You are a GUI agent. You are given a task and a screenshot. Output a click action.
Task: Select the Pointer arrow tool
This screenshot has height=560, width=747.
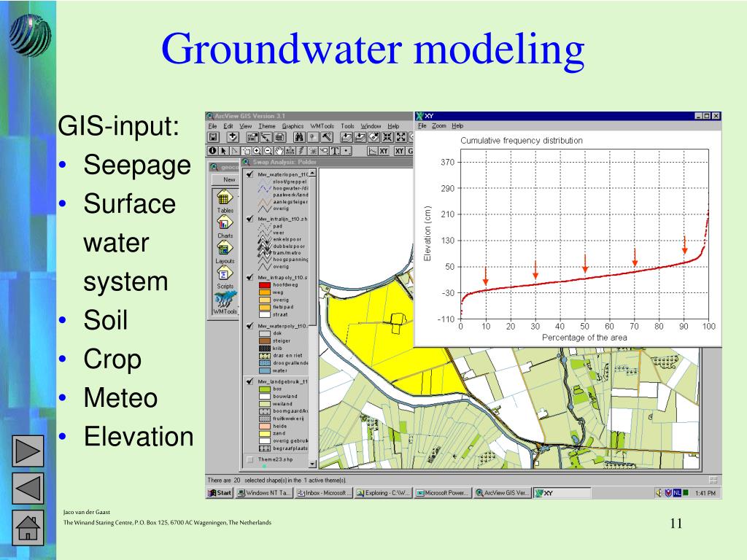223,150
